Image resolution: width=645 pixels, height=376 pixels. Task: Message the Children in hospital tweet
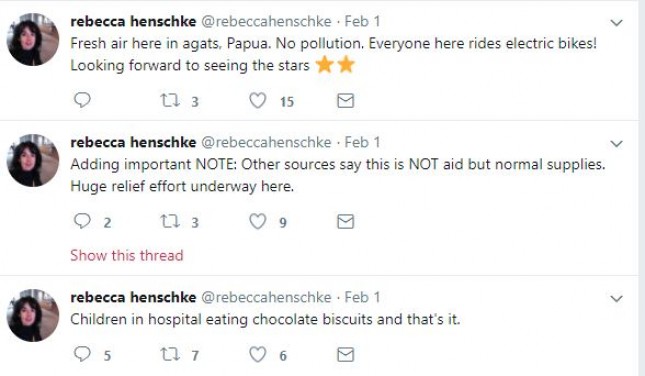coord(346,355)
